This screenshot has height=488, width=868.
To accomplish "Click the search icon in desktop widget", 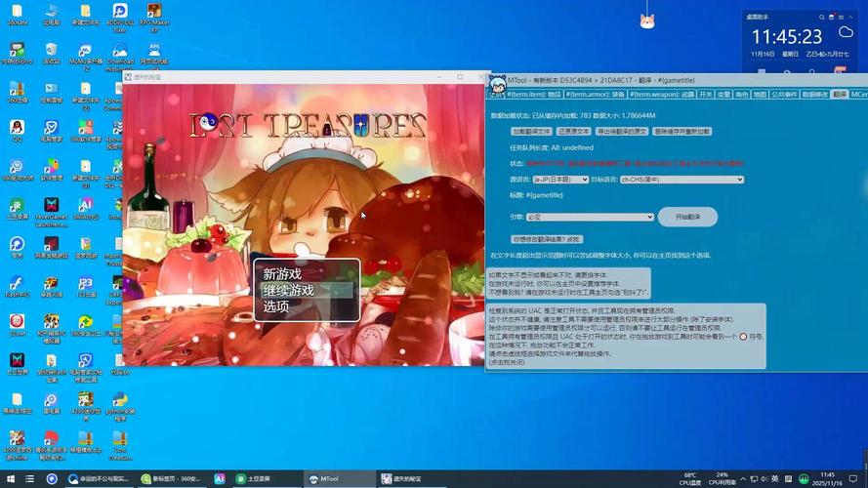I will (x=821, y=18).
